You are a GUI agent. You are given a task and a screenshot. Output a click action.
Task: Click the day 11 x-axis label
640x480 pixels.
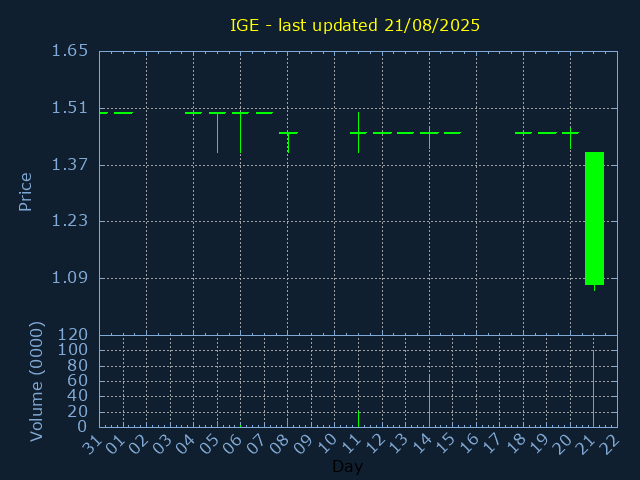[352, 444]
